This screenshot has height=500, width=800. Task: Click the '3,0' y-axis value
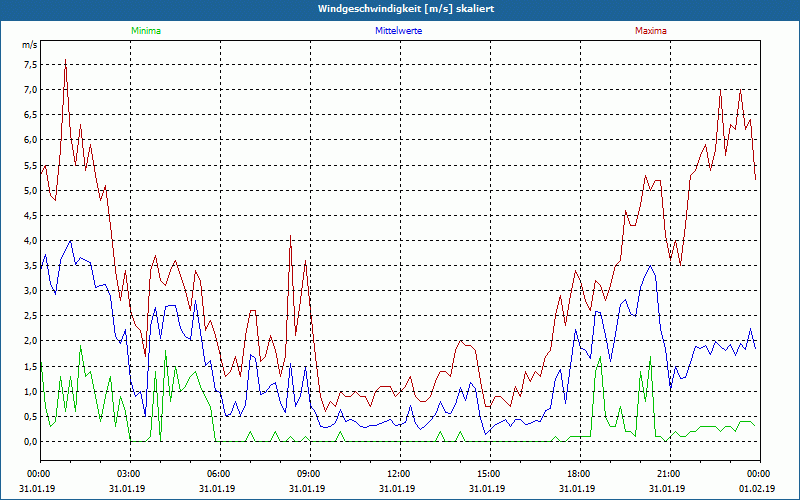click(30, 291)
